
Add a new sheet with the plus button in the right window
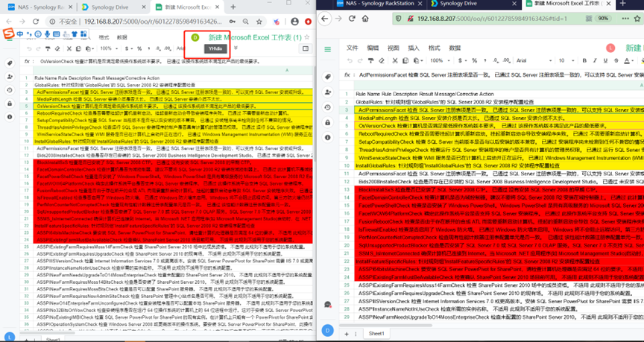pos(347,334)
